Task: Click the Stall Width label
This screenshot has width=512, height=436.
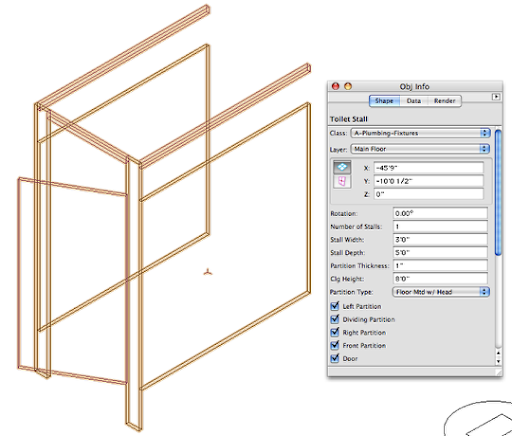Action: (x=347, y=240)
